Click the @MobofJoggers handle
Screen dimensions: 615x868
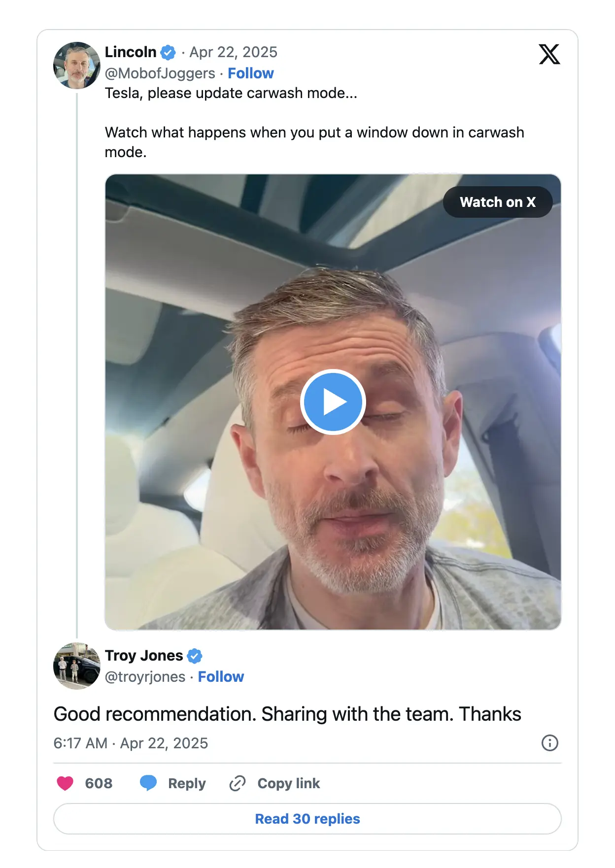(x=160, y=73)
